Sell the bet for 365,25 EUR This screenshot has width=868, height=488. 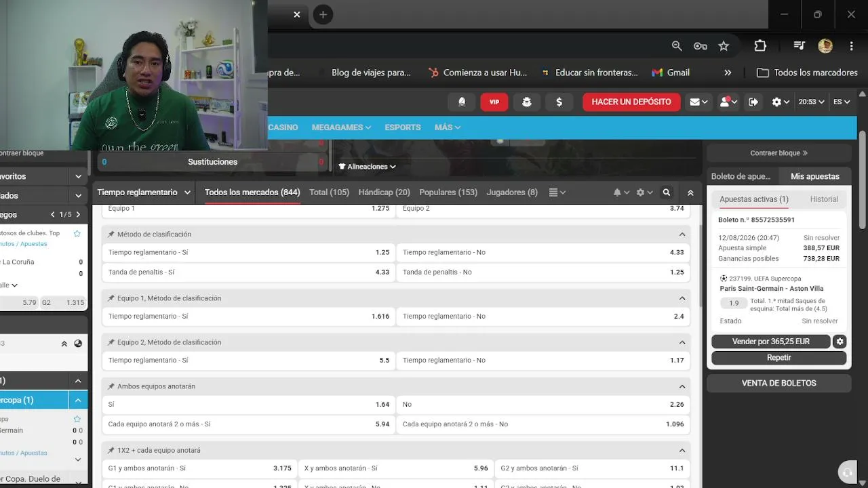click(771, 342)
